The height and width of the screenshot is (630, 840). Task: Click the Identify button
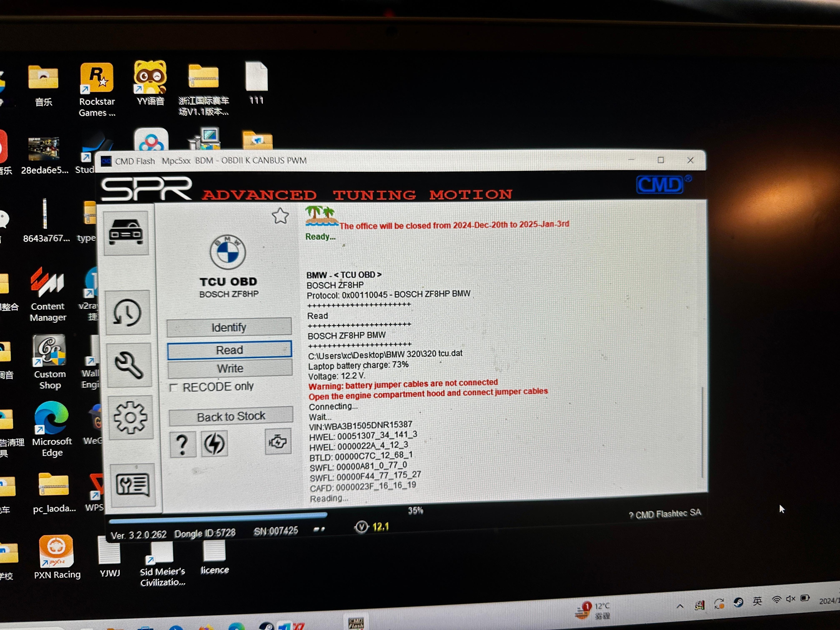click(x=229, y=327)
